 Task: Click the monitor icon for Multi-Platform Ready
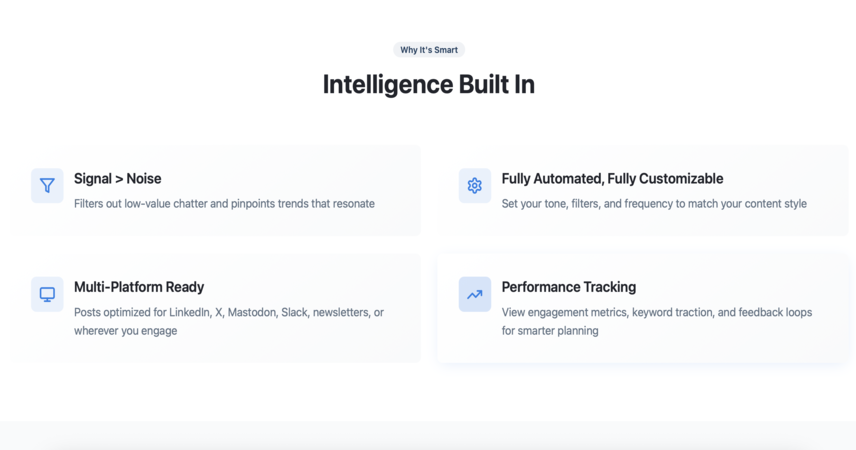pos(47,294)
